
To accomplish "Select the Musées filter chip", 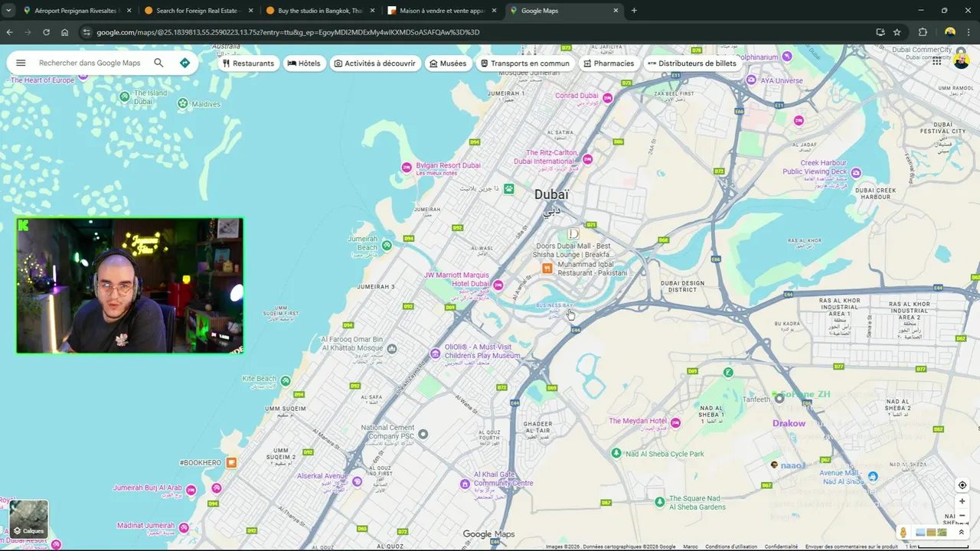I will coord(448,64).
